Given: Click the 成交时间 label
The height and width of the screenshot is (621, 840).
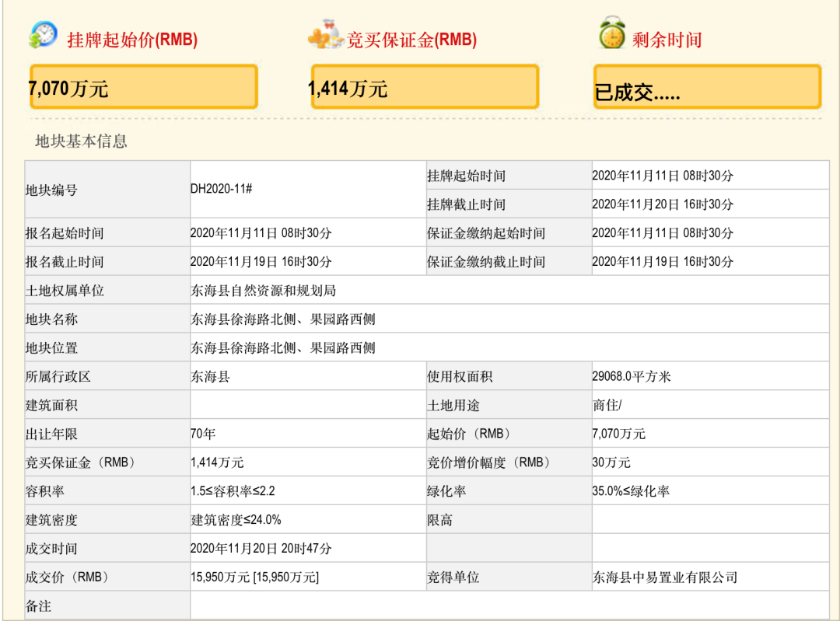Looking at the screenshot, I should (51, 549).
